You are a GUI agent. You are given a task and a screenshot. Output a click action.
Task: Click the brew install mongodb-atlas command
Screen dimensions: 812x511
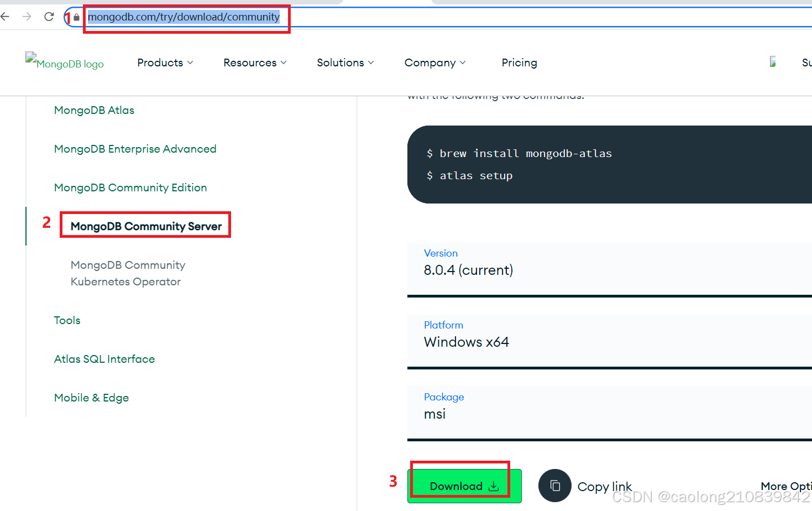click(519, 153)
